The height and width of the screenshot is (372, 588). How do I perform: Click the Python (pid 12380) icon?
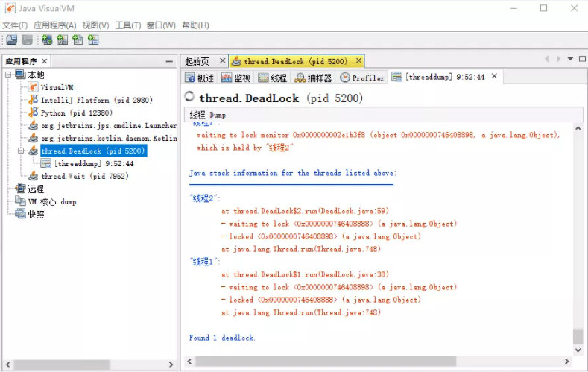[34, 113]
